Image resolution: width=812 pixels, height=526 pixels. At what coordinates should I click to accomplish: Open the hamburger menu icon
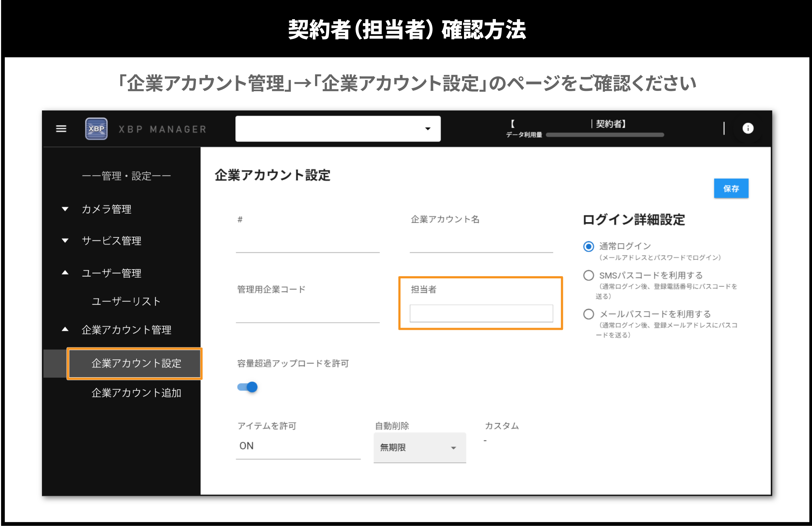(x=61, y=129)
